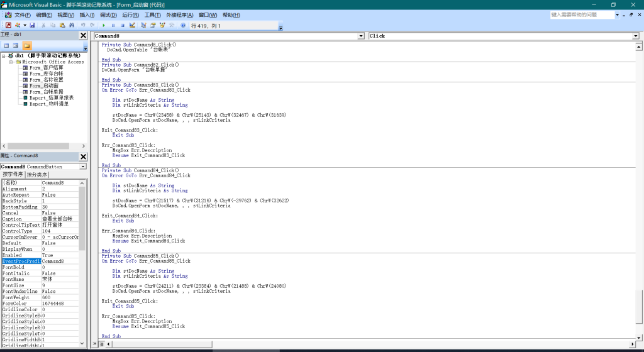Select Form_库存台帐 in the project tree
The height and width of the screenshot is (352, 644).
coord(46,74)
